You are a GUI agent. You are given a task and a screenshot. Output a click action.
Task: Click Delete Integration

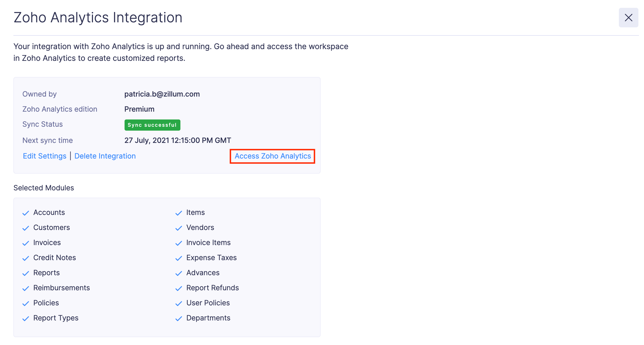click(x=105, y=156)
